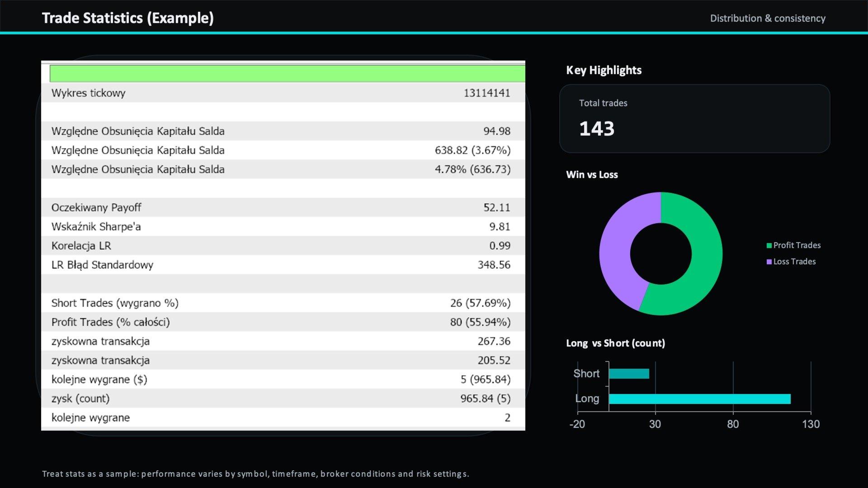Click the green Profit Trades legend swatch
The width and height of the screenshot is (868, 488).
click(x=769, y=246)
